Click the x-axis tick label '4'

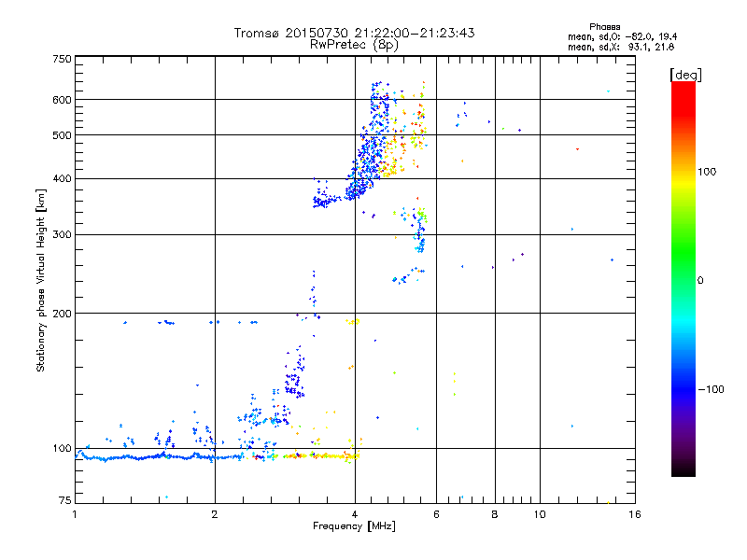pos(355,514)
